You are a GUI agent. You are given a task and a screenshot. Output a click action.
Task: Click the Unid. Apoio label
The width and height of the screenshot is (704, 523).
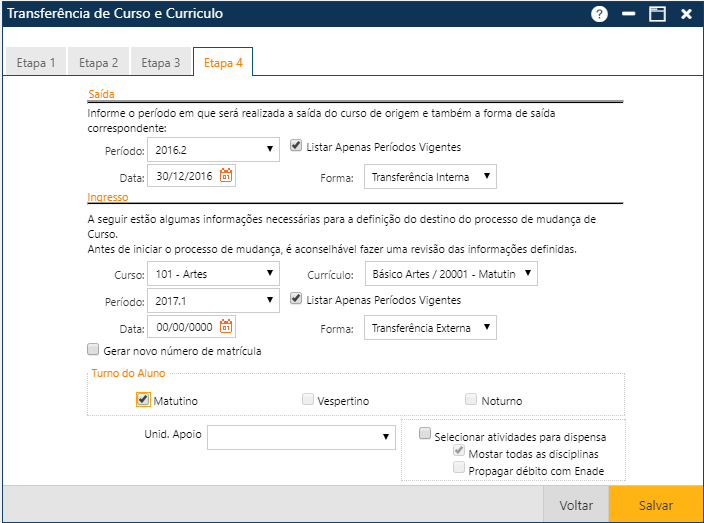(173, 434)
